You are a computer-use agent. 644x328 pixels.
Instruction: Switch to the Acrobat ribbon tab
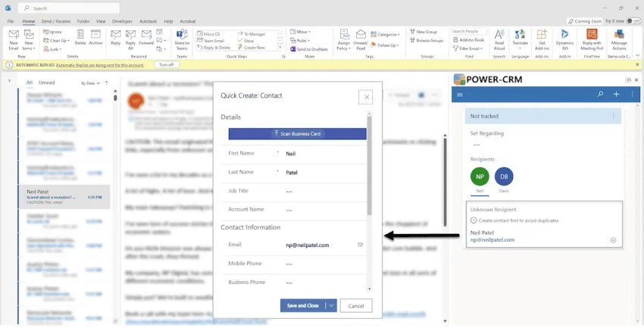click(188, 21)
